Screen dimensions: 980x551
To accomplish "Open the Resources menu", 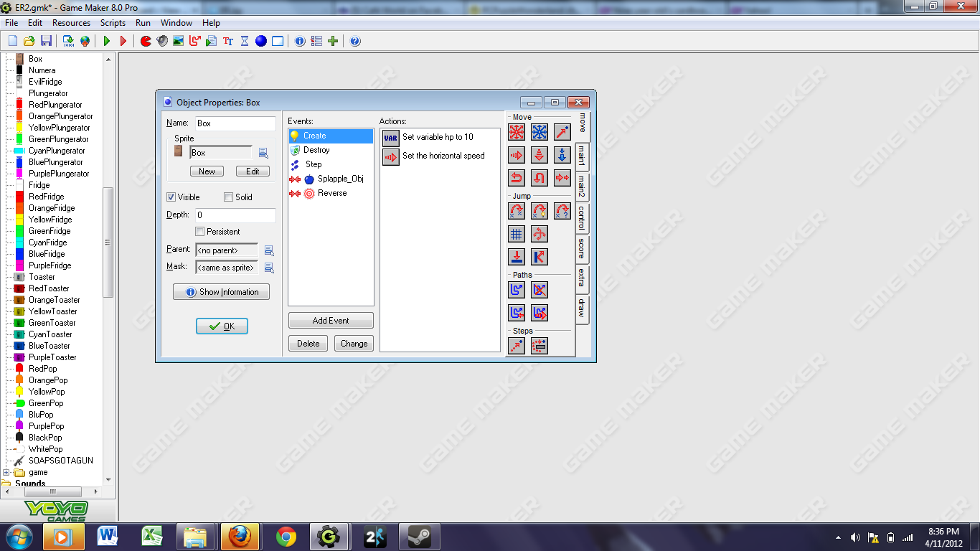I will pyautogui.click(x=71, y=23).
